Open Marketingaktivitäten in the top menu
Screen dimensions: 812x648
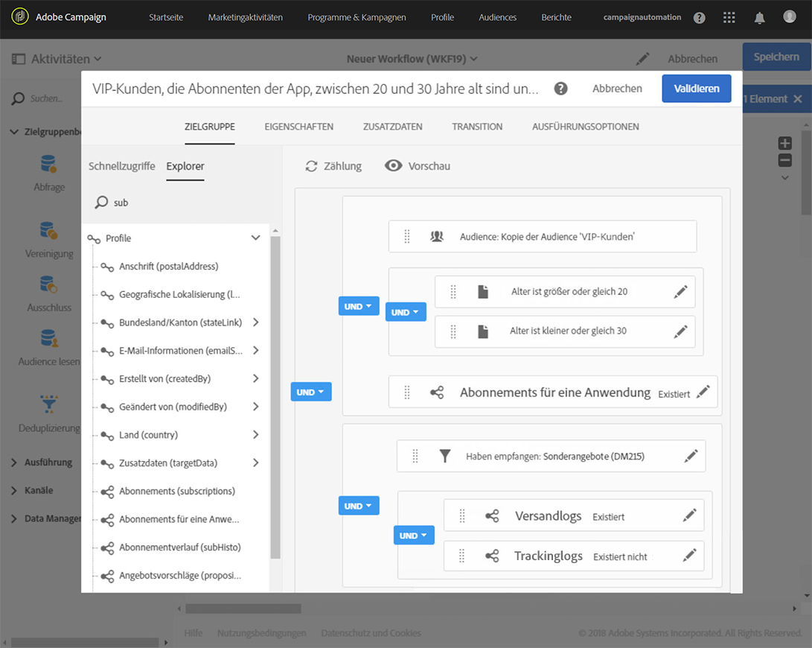pyautogui.click(x=245, y=17)
